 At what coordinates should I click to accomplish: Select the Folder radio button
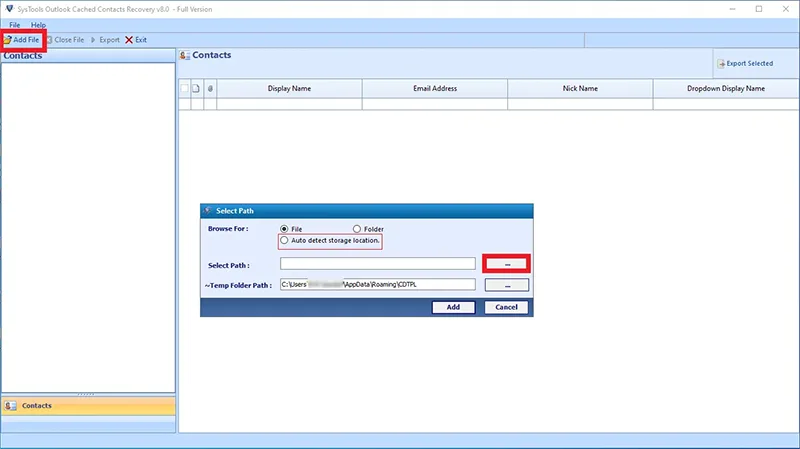357,229
